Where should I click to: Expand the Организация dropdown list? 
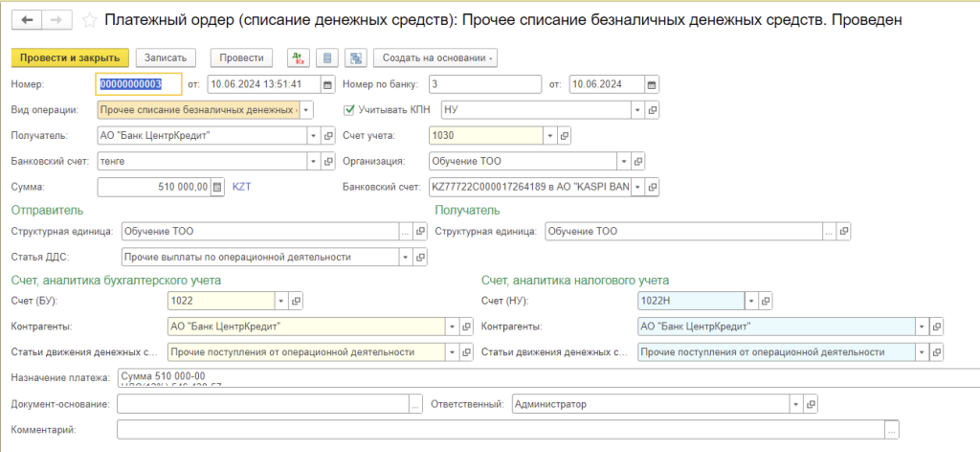coord(622,161)
